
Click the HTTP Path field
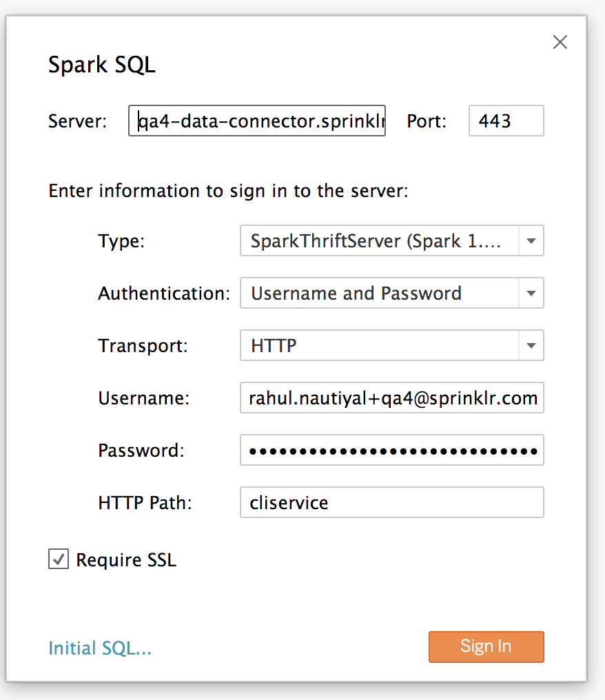coord(391,502)
